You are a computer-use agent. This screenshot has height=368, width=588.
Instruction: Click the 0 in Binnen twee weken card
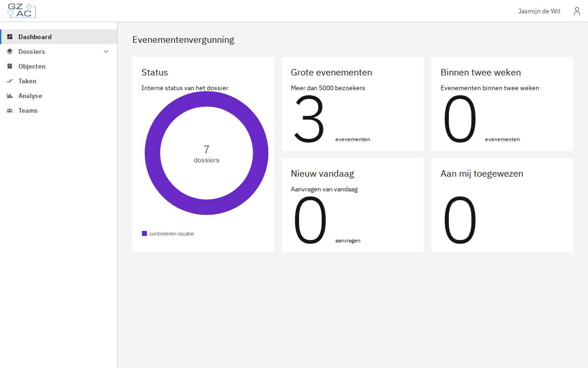pyautogui.click(x=460, y=119)
